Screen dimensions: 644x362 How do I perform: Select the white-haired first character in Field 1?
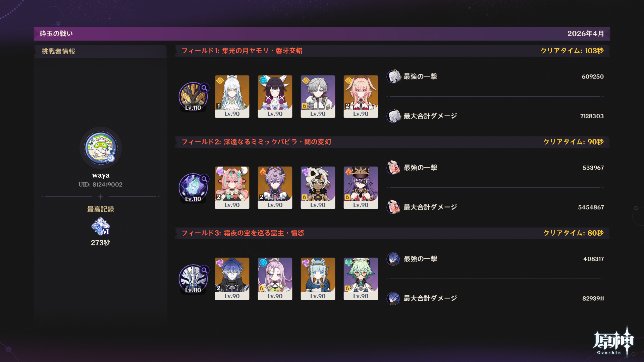(232, 97)
